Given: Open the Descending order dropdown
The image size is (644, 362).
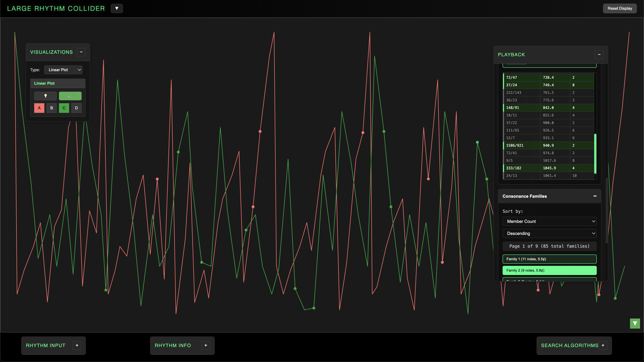Looking at the screenshot, I should 549,233.
